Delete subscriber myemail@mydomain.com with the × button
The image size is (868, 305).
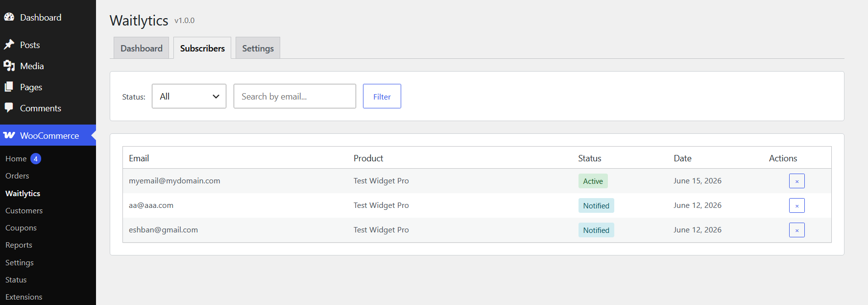796,181
